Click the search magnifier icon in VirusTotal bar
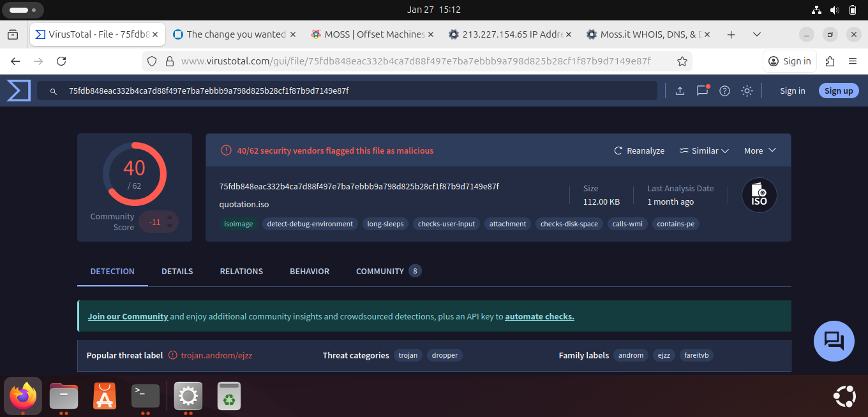Screen dimensions: 868x417 point(54,91)
